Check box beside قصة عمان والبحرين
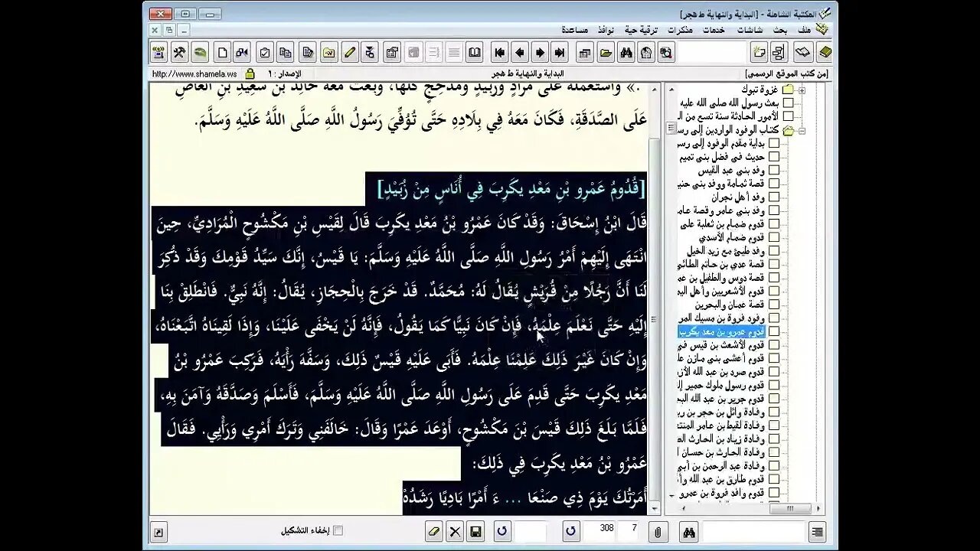Viewport: 980px width, 551px height. [774, 305]
